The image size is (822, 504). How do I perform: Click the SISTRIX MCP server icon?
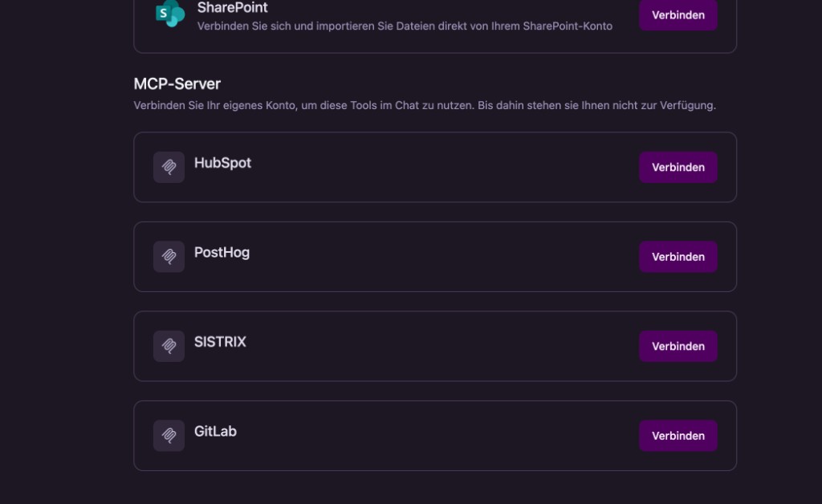(x=169, y=347)
